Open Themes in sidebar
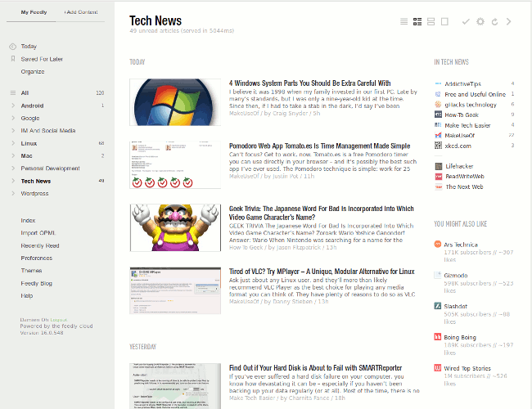The image size is (532, 409). [x=32, y=271]
